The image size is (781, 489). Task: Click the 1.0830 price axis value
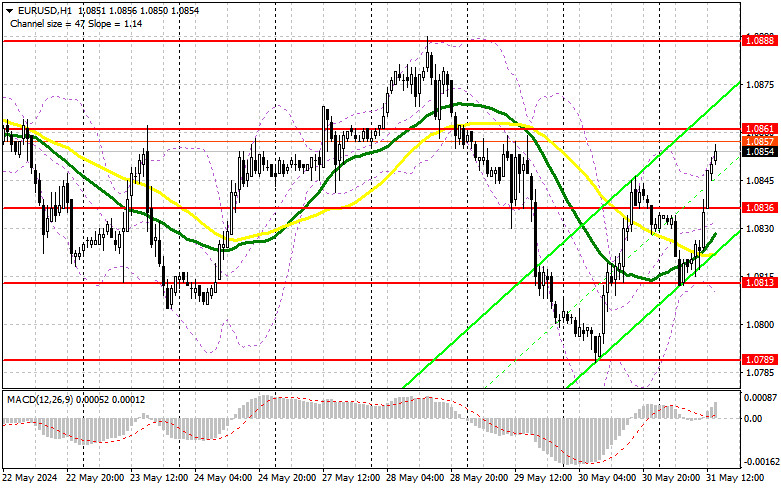(760, 229)
